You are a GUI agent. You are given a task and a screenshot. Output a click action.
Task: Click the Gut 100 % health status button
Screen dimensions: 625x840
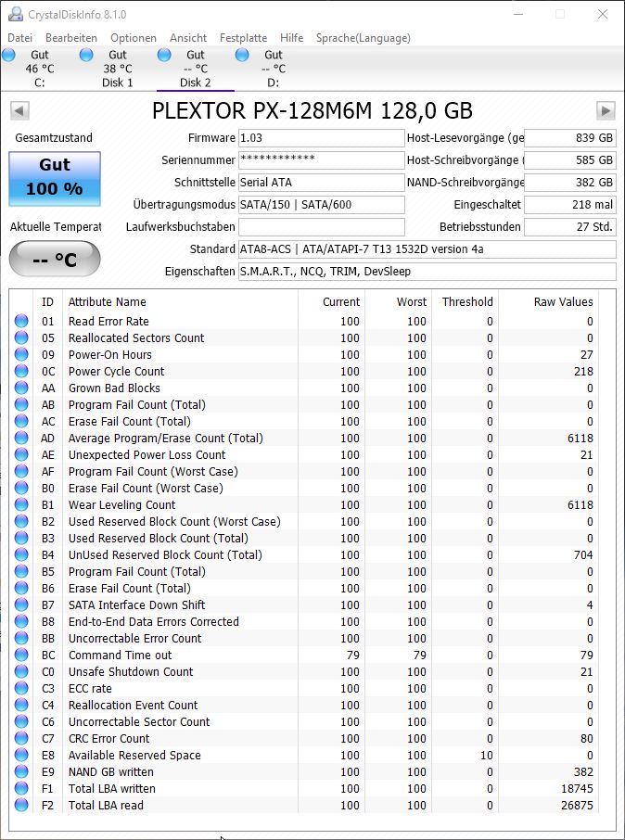tap(55, 179)
